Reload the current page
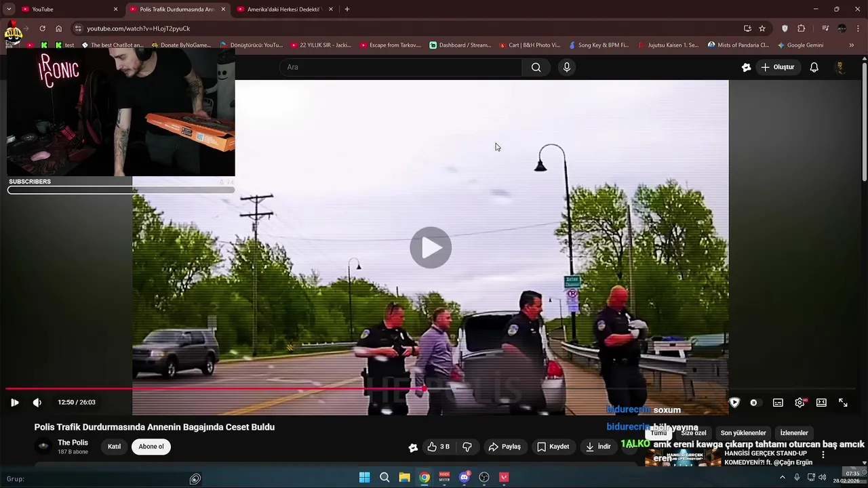 tap(42, 28)
